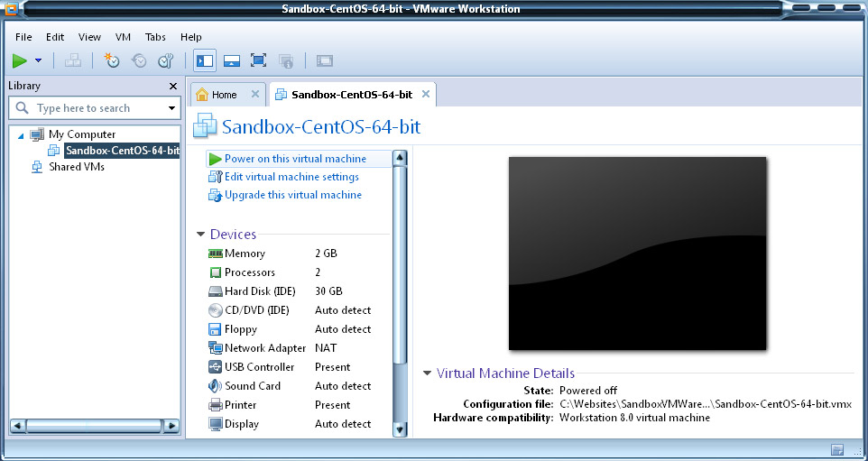Click the status bar icon at bottom right
Viewport: 868px width, 461px height.
pyautogui.click(x=837, y=449)
